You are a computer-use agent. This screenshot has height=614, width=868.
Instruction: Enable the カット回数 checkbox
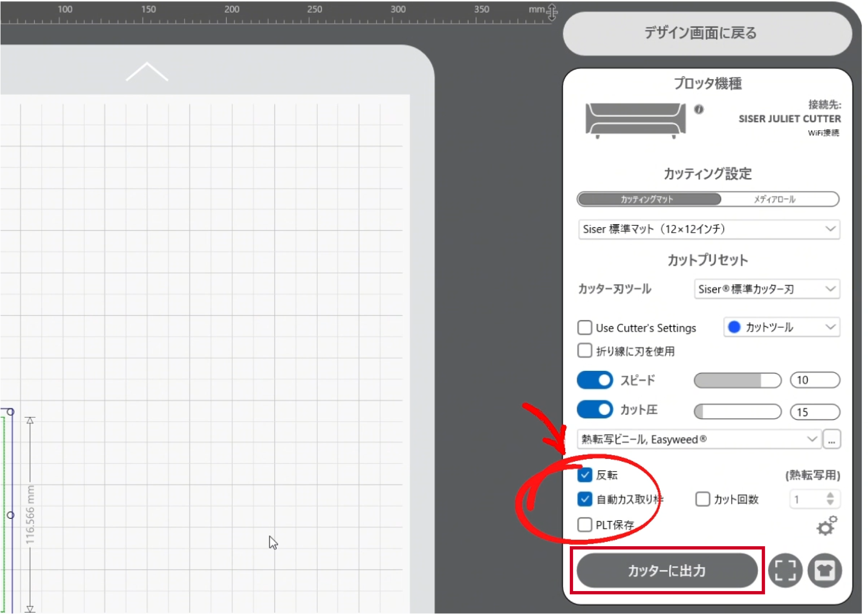[x=702, y=499]
